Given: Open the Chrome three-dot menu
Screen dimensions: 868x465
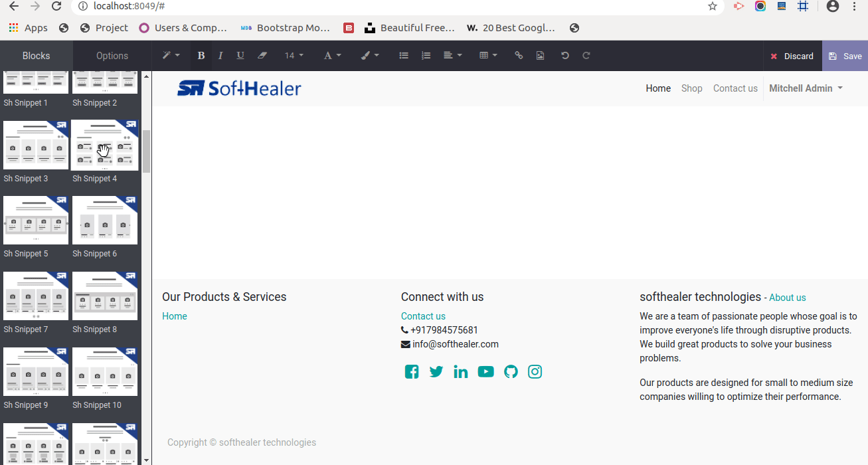Looking at the screenshot, I should click(855, 6).
